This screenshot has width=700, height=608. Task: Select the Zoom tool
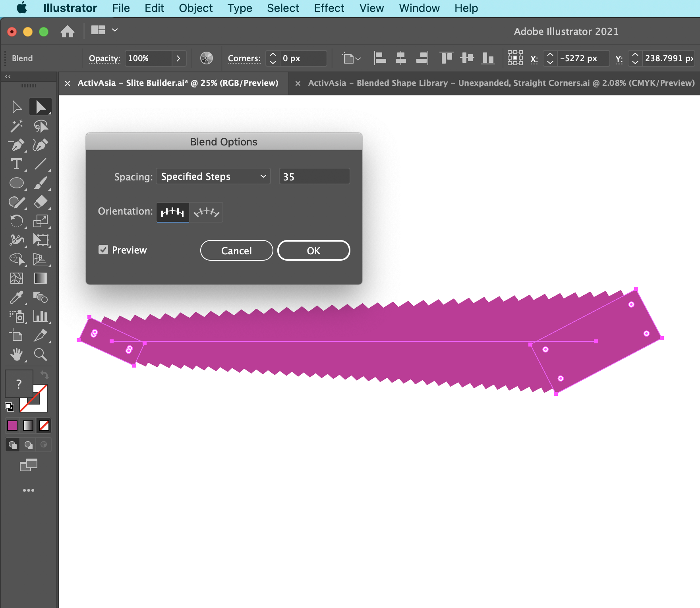pyautogui.click(x=41, y=355)
